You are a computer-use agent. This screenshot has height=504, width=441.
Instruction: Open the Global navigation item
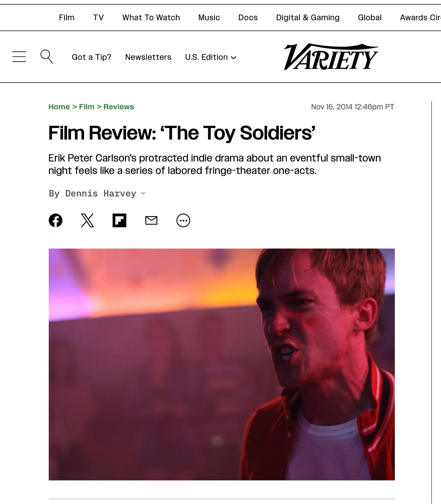click(x=370, y=18)
